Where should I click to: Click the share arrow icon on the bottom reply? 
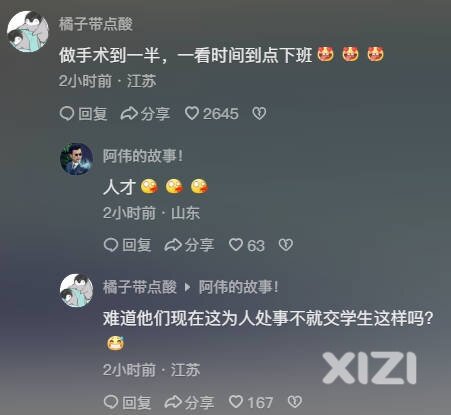173,402
